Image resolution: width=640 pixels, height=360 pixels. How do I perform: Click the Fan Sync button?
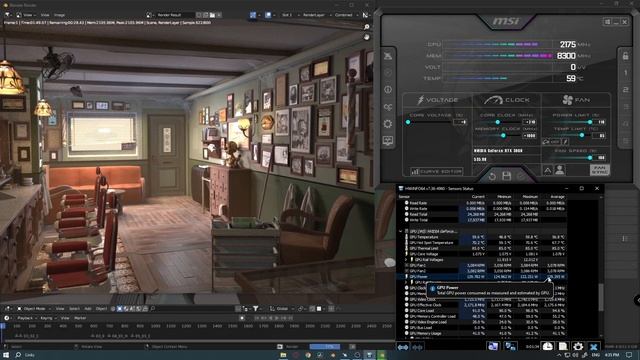(x=600, y=170)
